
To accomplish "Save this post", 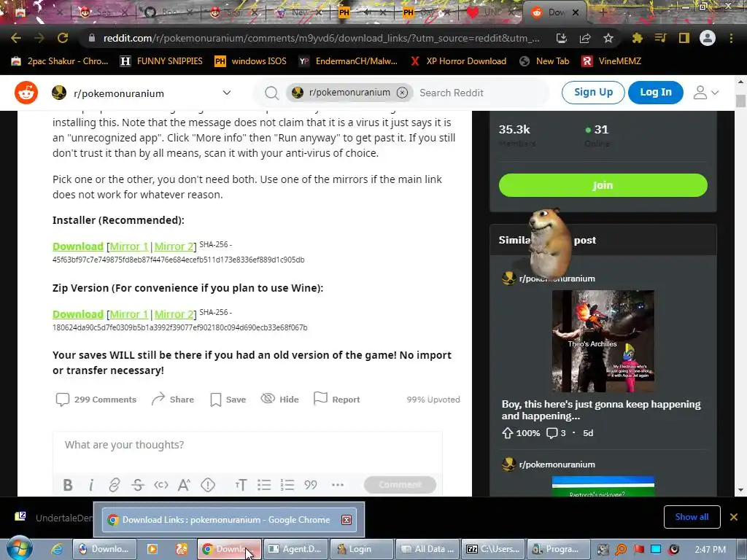I will (x=228, y=400).
